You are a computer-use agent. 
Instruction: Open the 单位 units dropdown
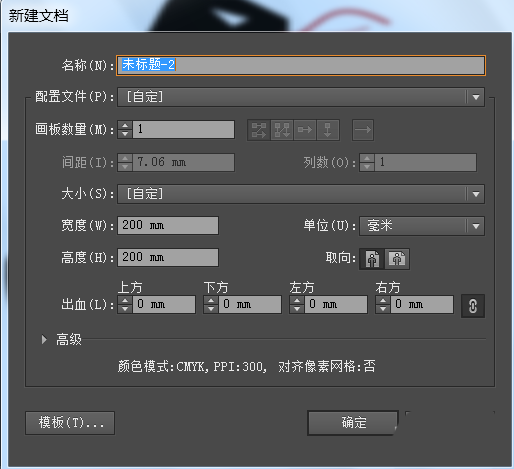[422, 226]
